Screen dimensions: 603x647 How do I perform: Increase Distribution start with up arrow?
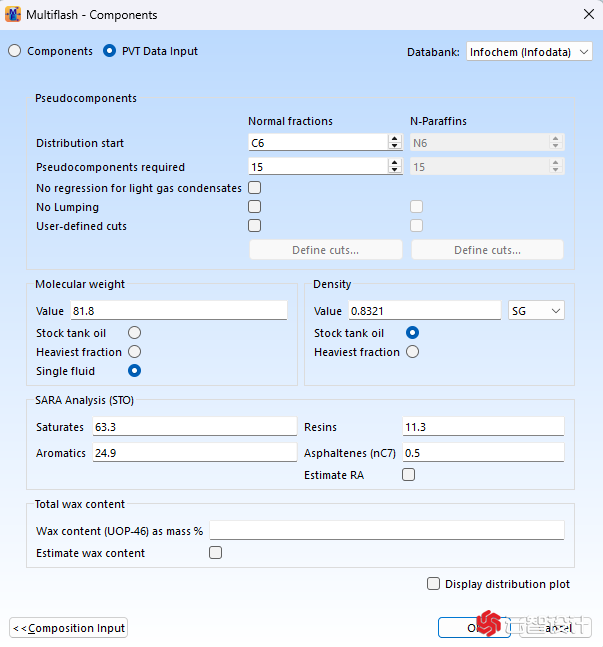(x=395, y=139)
